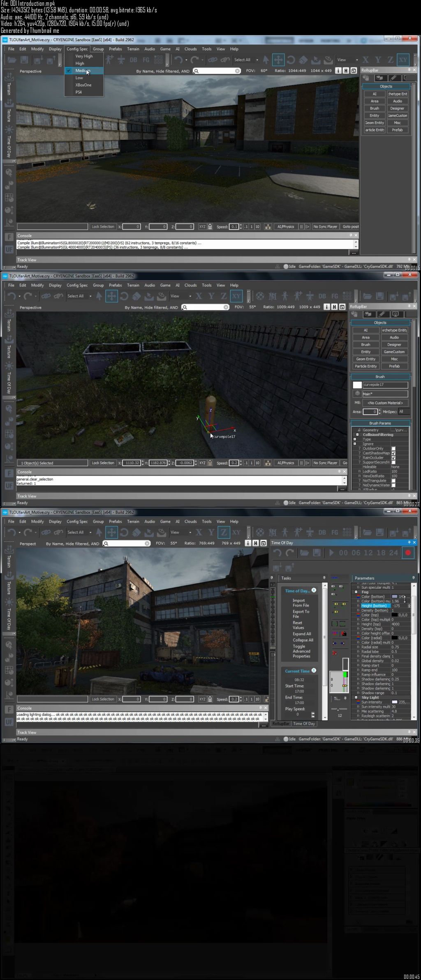Click the FG flow graph icon in top frame
421x980 pixels.
pos(146,60)
